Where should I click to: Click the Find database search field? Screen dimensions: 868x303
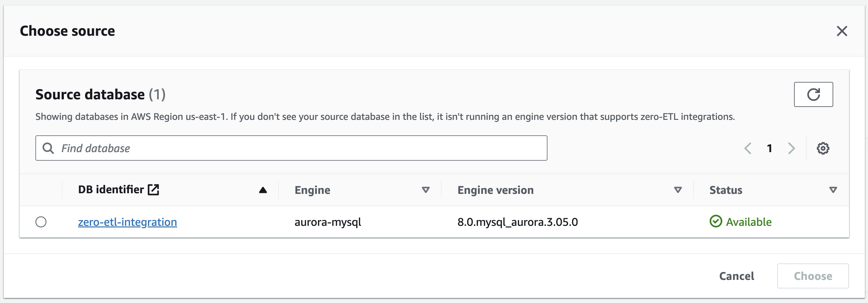click(296, 148)
